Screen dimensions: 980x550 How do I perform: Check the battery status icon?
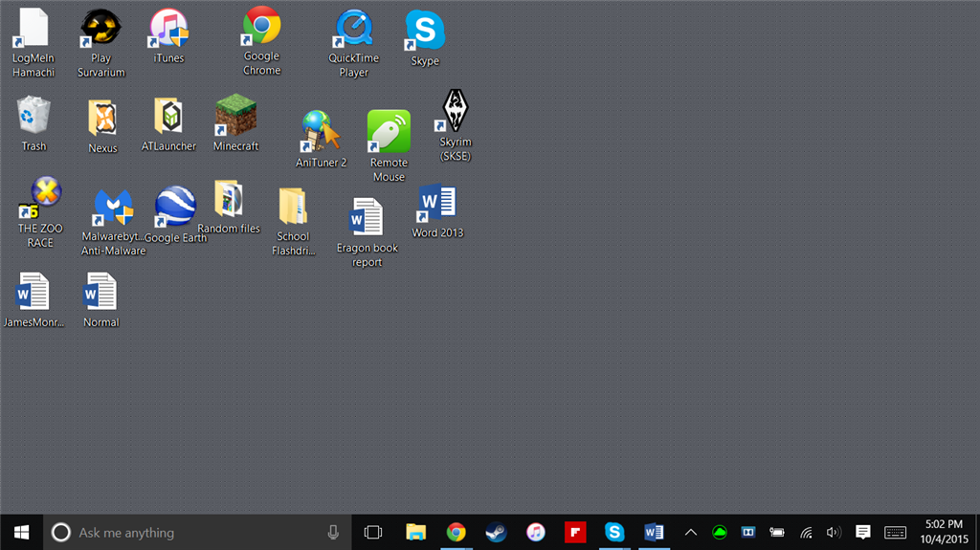coord(777,533)
